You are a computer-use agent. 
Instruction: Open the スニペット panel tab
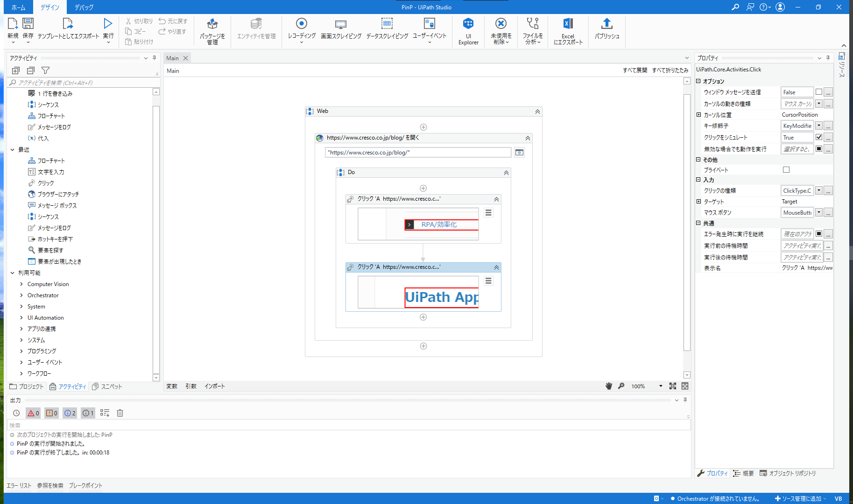pyautogui.click(x=107, y=386)
